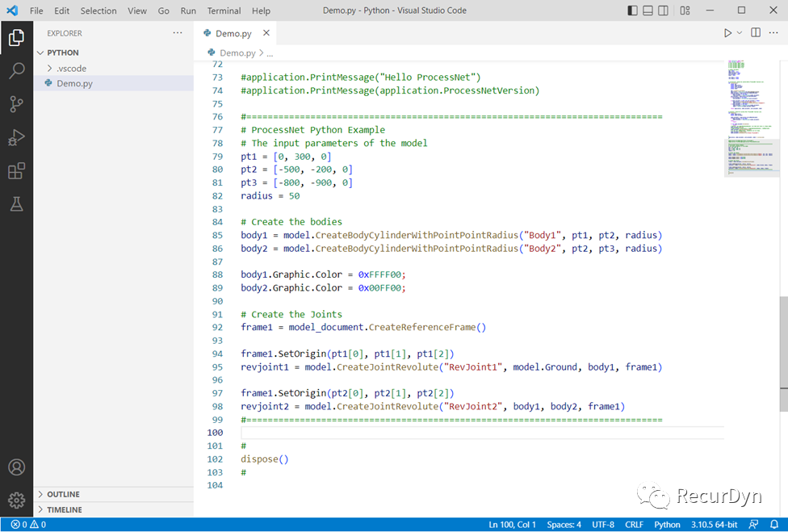Open the Run and Debug view

tap(17, 137)
